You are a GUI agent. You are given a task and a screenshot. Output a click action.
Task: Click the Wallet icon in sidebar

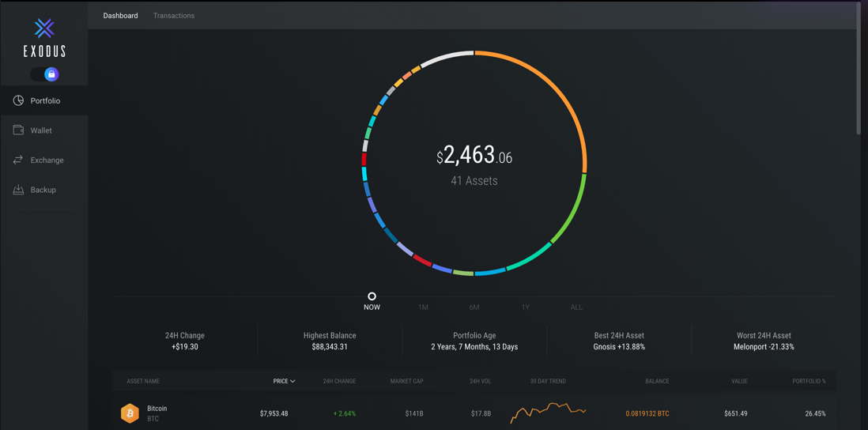click(x=18, y=130)
